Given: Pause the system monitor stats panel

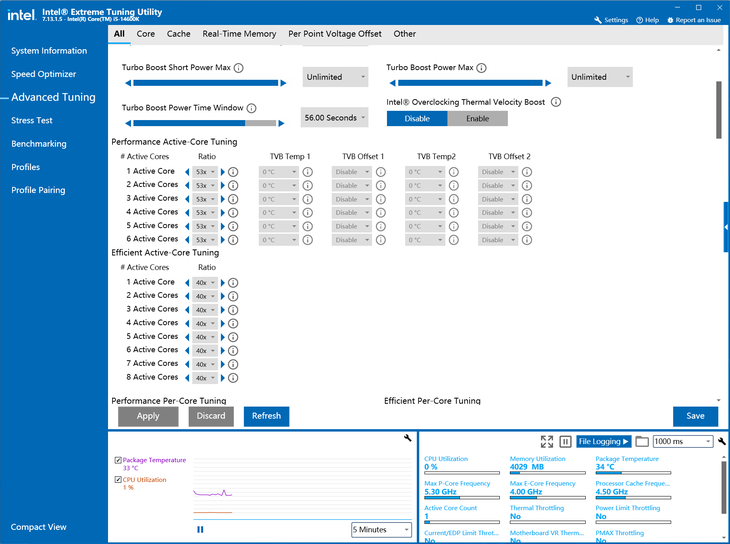Looking at the screenshot, I should click(565, 441).
